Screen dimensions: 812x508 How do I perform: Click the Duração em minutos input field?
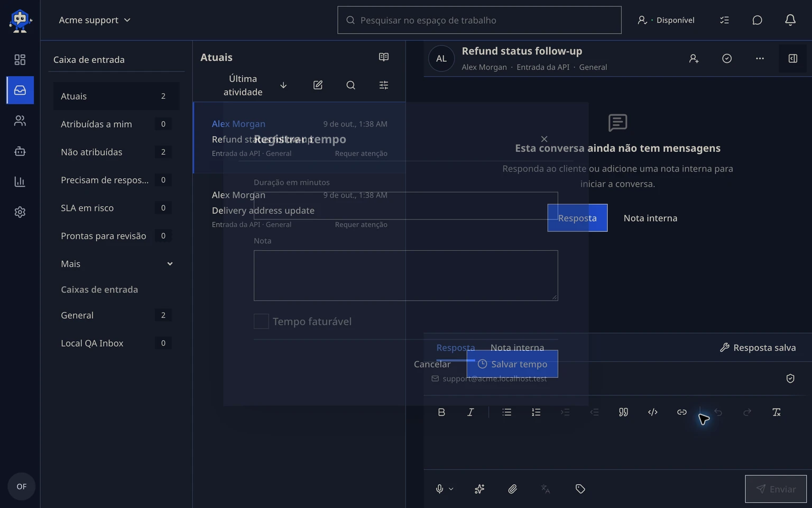pyautogui.click(x=405, y=206)
